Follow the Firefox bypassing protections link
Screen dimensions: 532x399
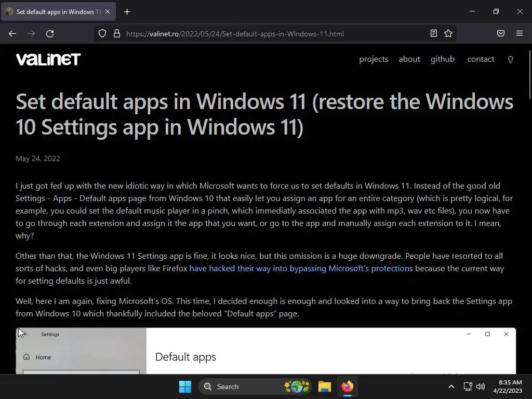point(301,269)
